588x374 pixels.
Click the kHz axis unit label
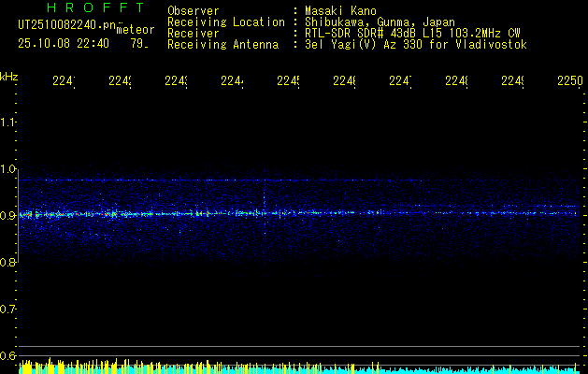click(x=9, y=77)
